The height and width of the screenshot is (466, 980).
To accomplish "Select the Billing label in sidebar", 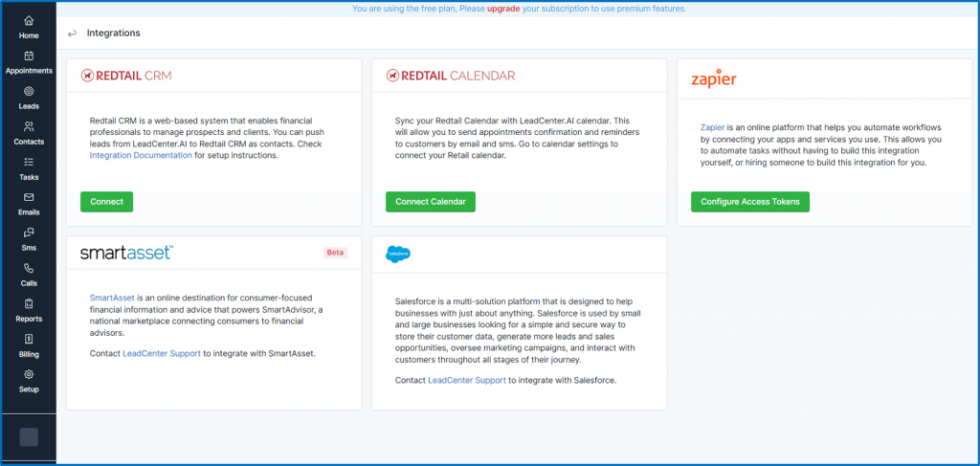I will pos(29,354).
